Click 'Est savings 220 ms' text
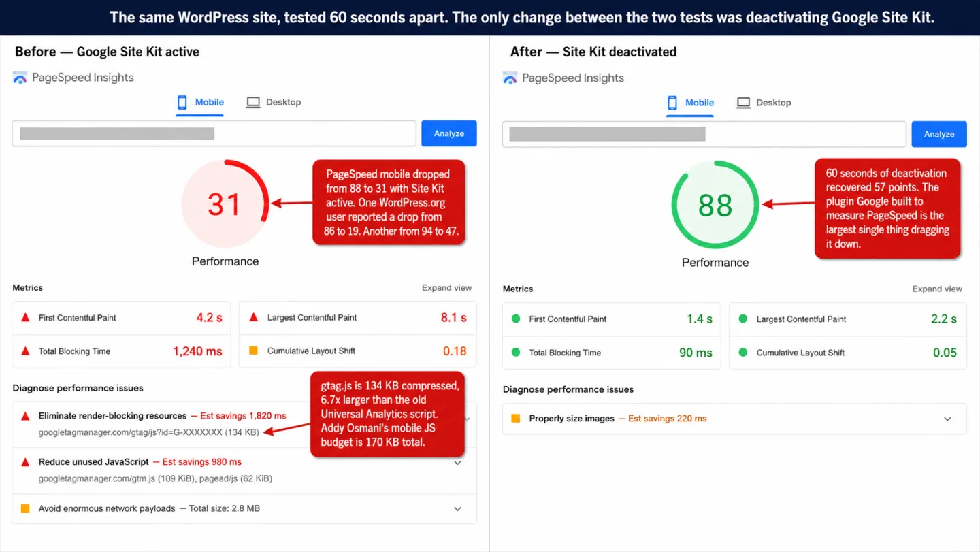 pyautogui.click(x=667, y=419)
